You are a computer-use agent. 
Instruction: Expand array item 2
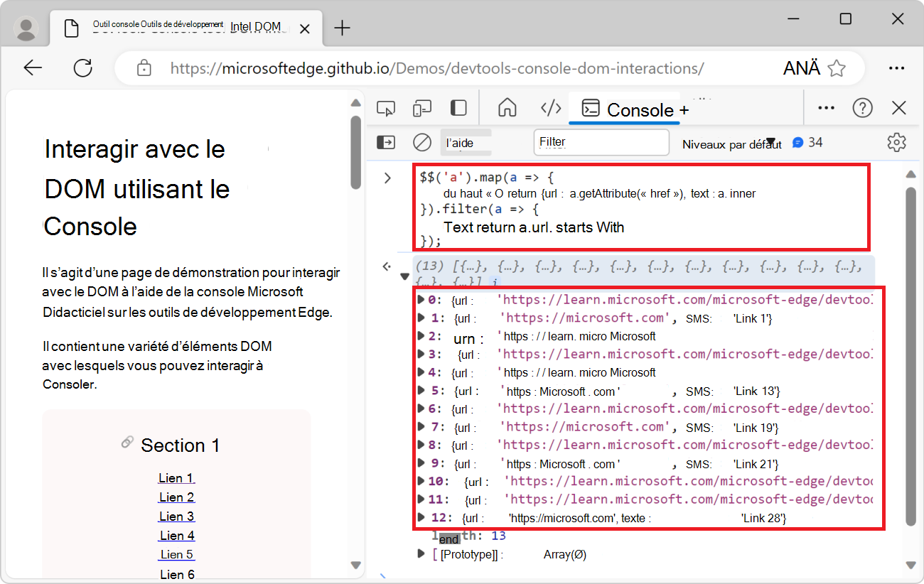[421, 335]
